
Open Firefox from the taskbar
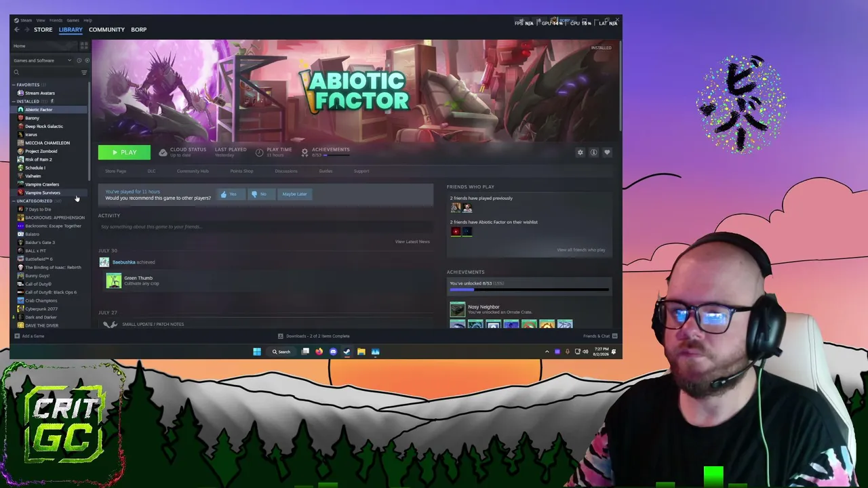(319, 352)
